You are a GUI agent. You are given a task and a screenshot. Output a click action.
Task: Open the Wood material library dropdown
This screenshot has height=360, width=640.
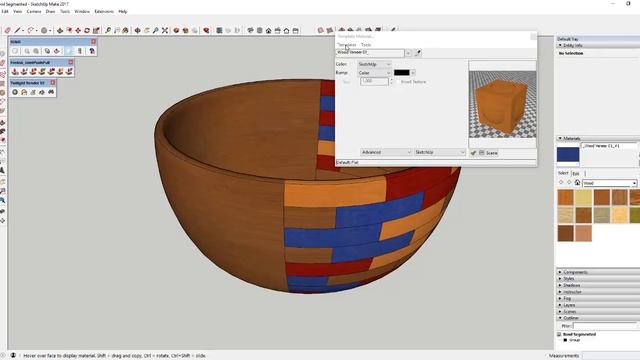pyautogui.click(x=609, y=183)
